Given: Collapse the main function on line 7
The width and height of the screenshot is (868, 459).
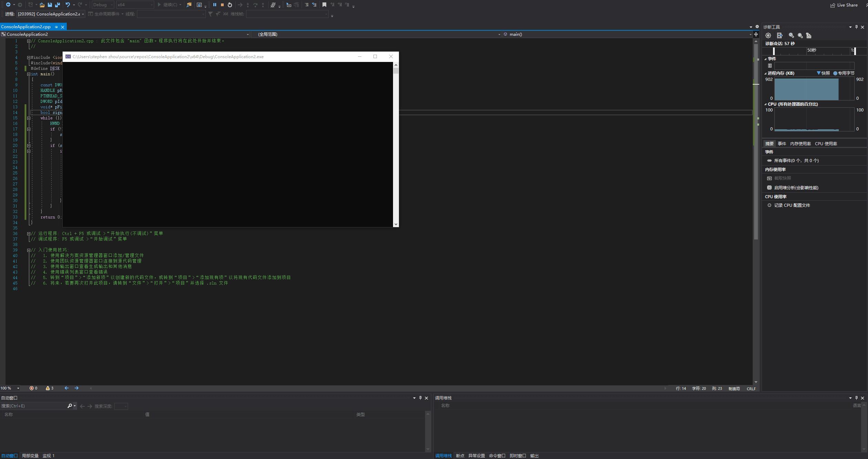Looking at the screenshot, I should (x=29, y=74).
